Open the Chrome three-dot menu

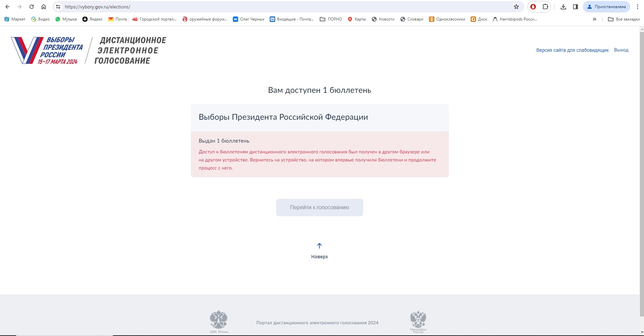(637, 7)
